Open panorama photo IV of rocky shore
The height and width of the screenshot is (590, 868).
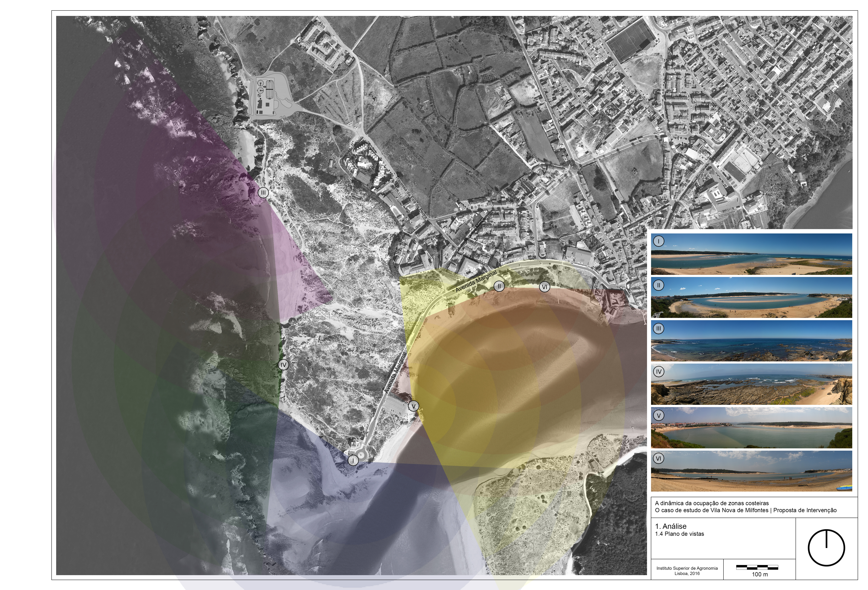pos(751,384)
